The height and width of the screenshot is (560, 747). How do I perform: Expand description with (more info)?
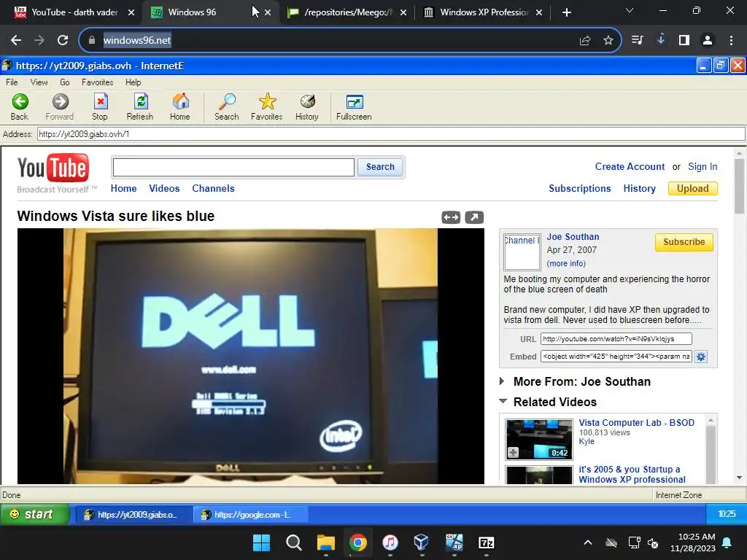[566, 263]
